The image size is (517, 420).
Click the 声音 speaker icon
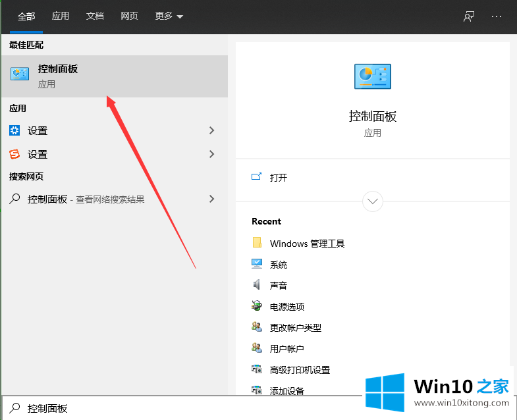point(256,284)
